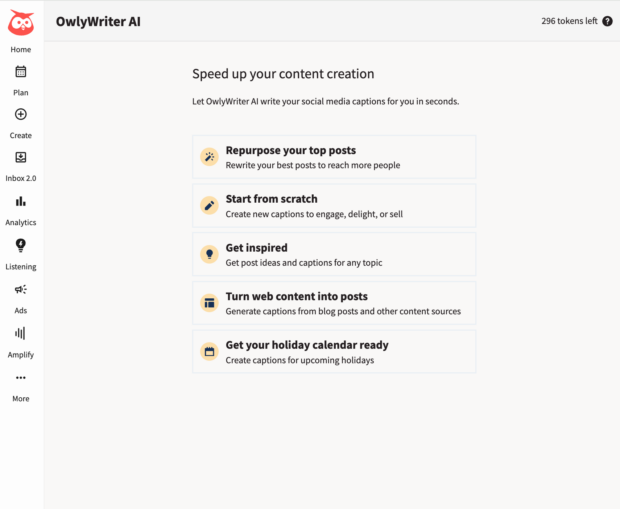Screen dimensions: 620x509
Task: Click the Hootsuite owl logo
Action: pyautogui.click(x=21, y=22)
